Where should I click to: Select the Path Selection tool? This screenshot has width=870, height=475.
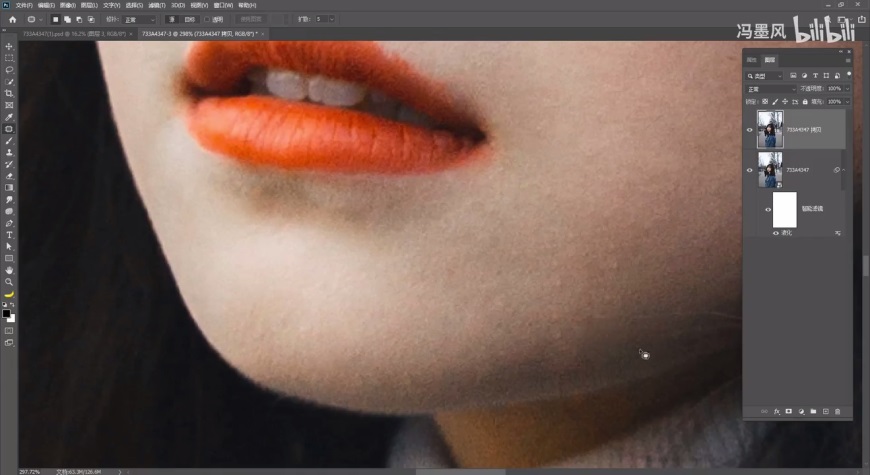9,246
